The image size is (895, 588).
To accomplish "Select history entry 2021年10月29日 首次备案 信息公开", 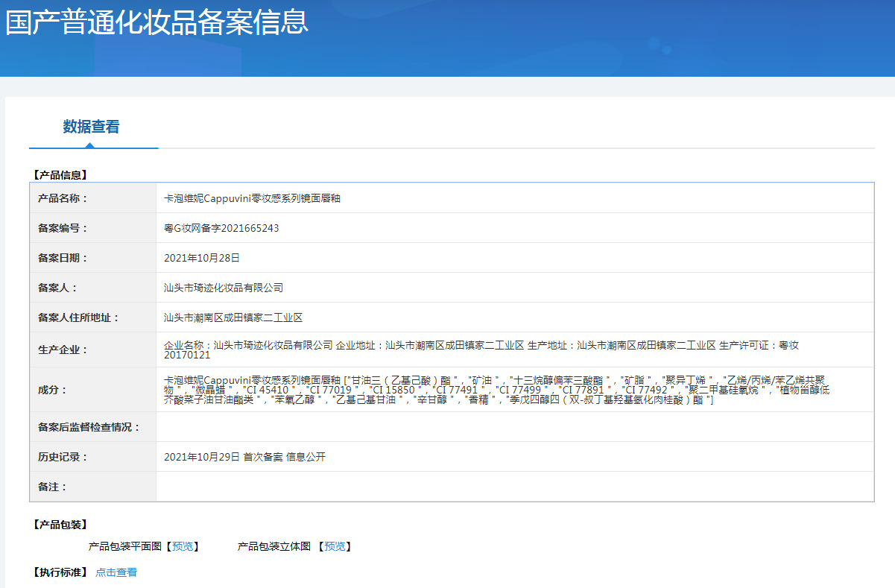I will pyautogui.click(x=244, y=457).
